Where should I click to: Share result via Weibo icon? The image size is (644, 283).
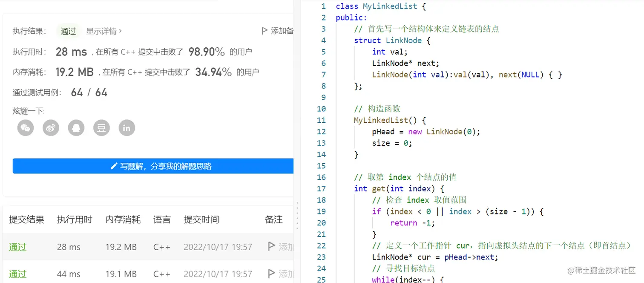(51, 128)
